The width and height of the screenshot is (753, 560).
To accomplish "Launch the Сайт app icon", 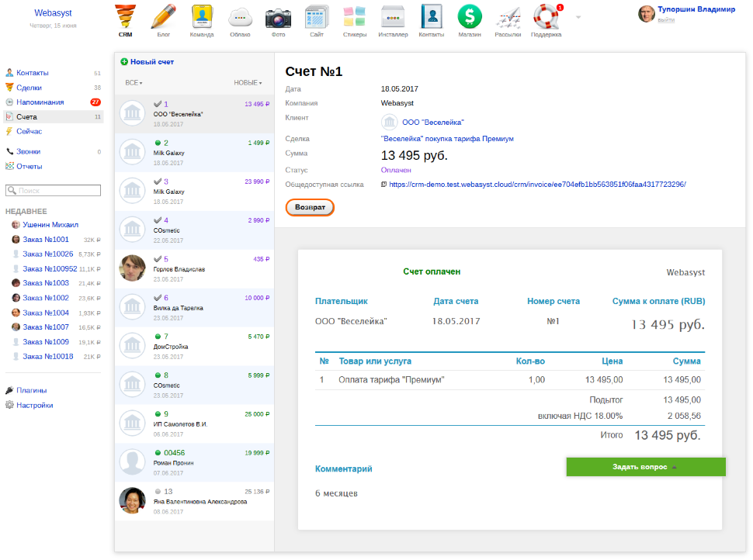I will click(x=317, y=21).
